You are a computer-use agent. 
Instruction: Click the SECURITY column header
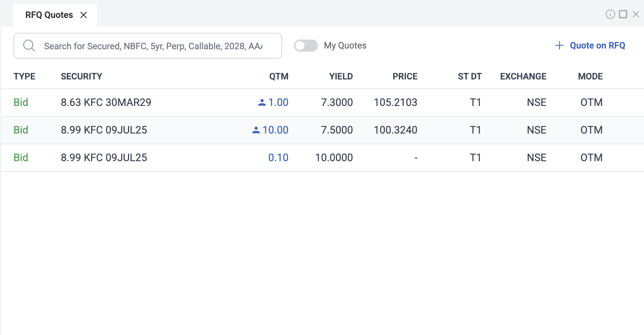pyautogui.click(x=81, y=76)
